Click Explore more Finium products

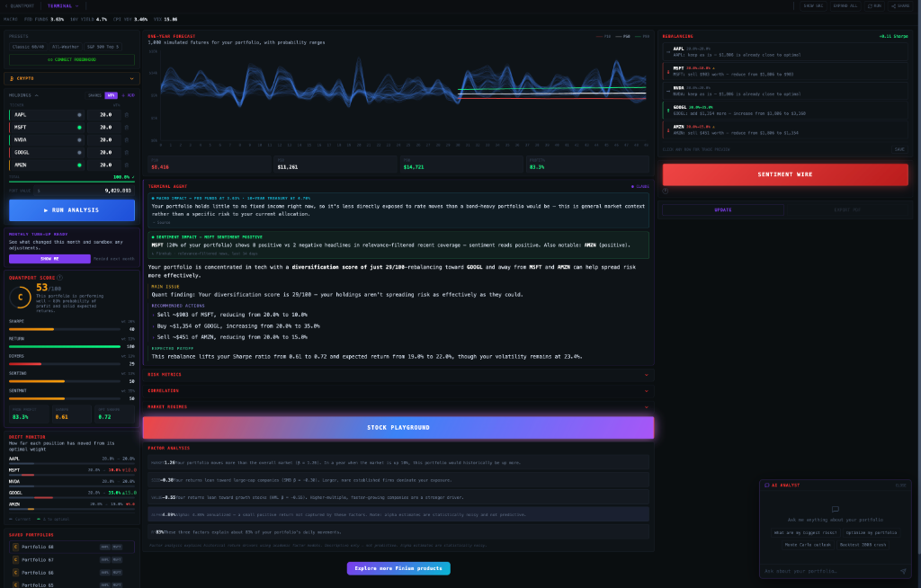[398, 568]
